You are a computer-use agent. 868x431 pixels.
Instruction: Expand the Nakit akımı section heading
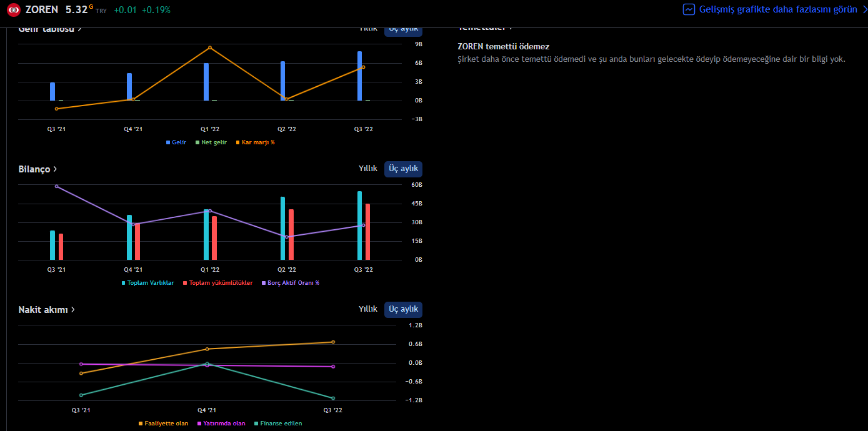(x=47, y=310)
